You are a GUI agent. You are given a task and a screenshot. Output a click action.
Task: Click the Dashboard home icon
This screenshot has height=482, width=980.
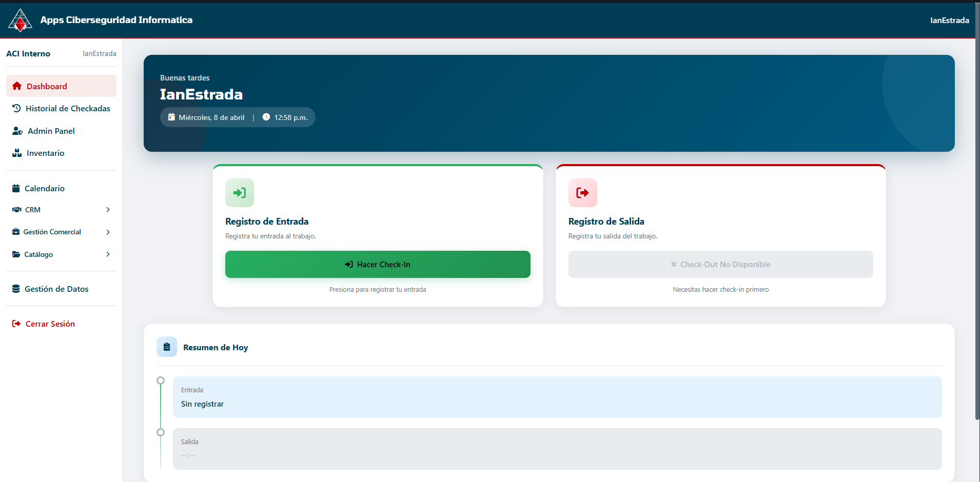click(17, 86)
